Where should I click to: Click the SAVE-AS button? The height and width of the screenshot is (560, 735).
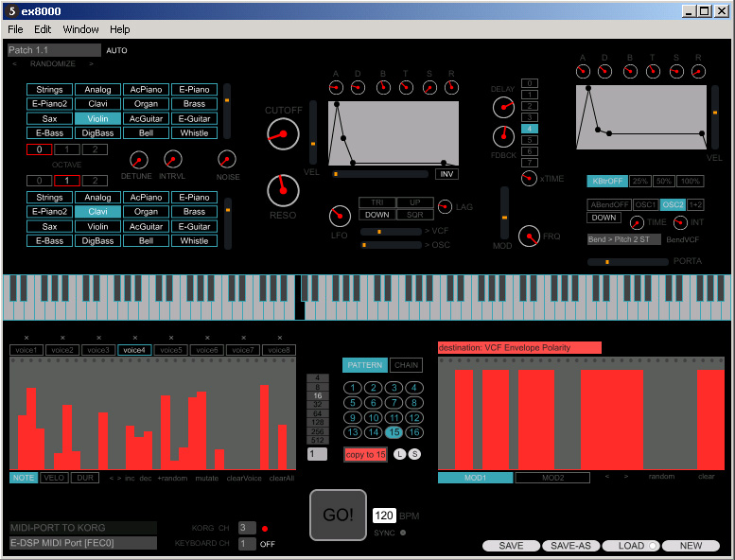(x=570, y=546)
